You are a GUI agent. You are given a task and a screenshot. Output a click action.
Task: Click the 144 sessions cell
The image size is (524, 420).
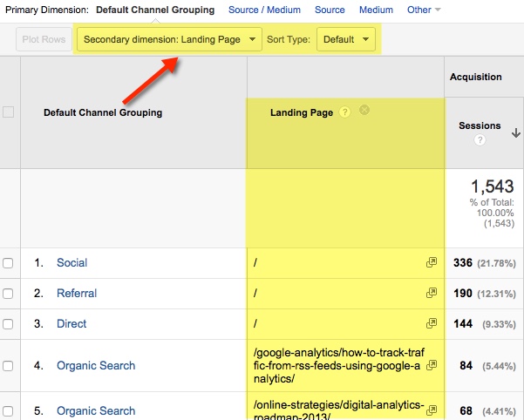[x=463, y=323]
